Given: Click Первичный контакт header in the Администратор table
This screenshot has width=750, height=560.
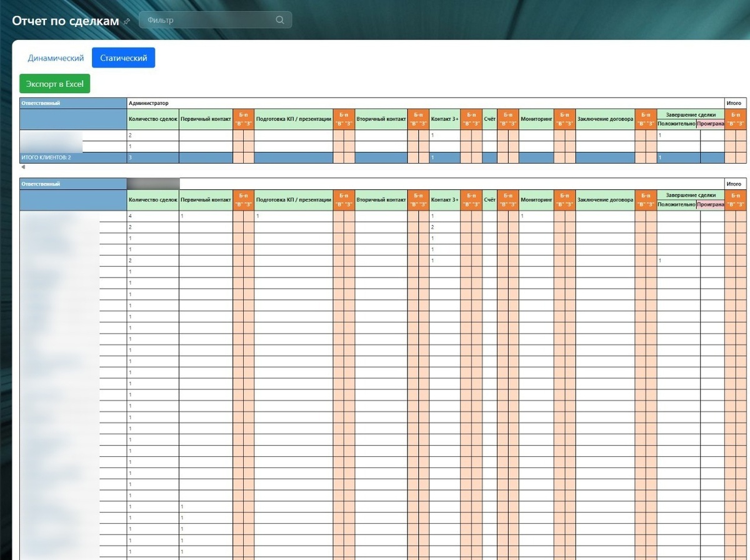Looking at the screenshot, I should coord(206,119).
